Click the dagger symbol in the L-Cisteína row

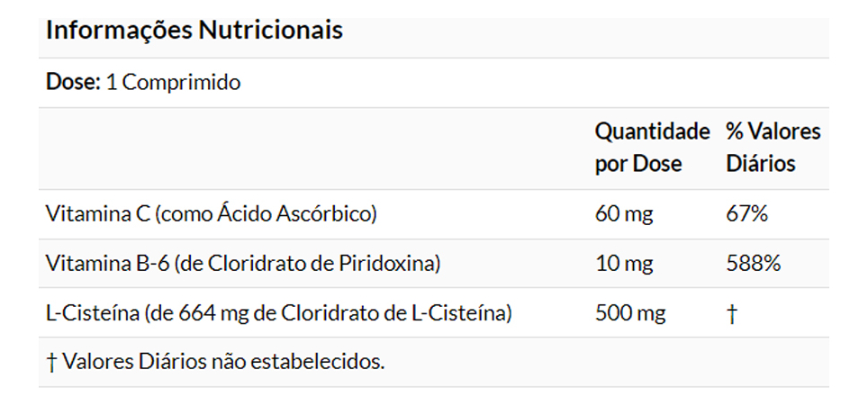[731, 313]
